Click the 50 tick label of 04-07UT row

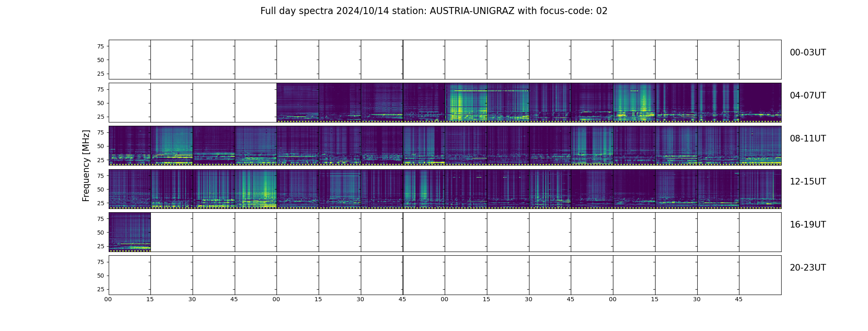coord(100,103)
